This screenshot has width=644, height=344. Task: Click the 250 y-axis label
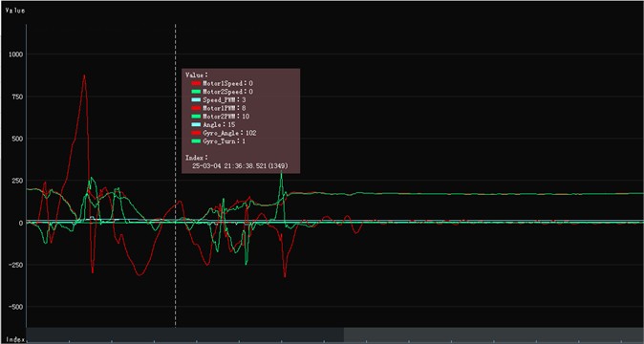point(17,181)
